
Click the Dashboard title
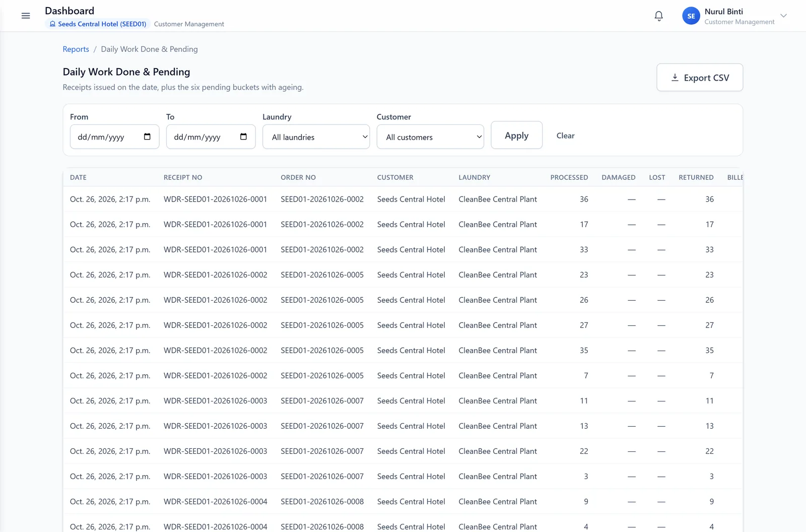coord(70,11)
